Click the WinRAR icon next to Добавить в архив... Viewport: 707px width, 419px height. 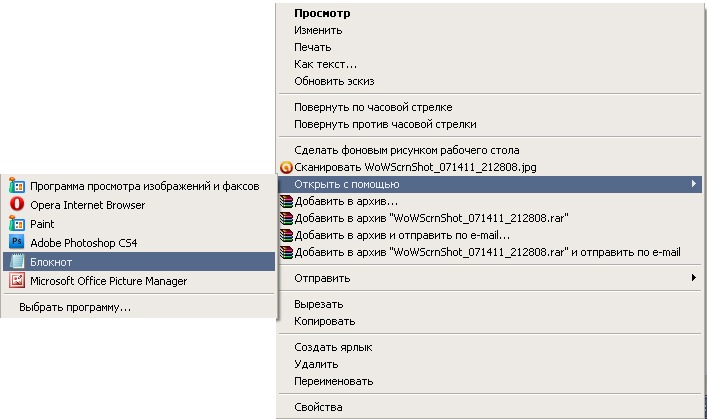tap(286, 201)
